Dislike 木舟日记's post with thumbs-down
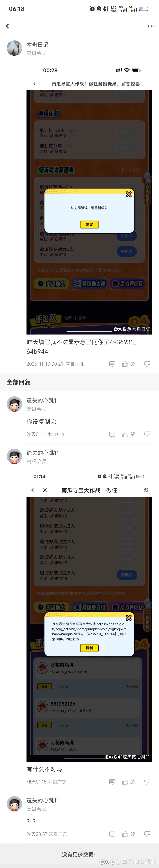Viewport: 159px width, 868px height. tap(147, 364)
